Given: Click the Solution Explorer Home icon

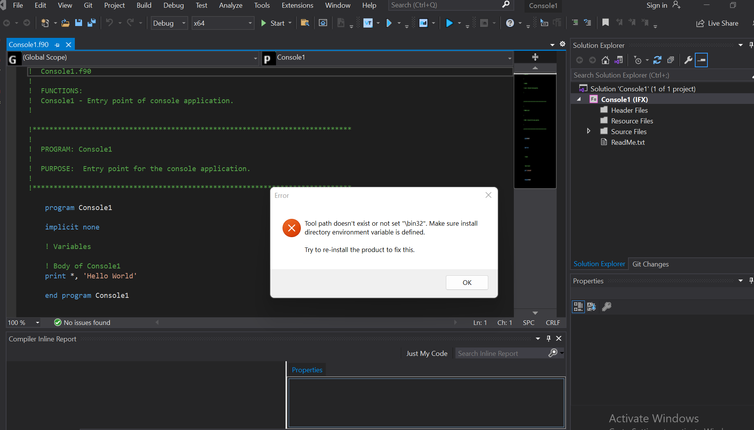Looking at the screenshot, I should 605,60.
